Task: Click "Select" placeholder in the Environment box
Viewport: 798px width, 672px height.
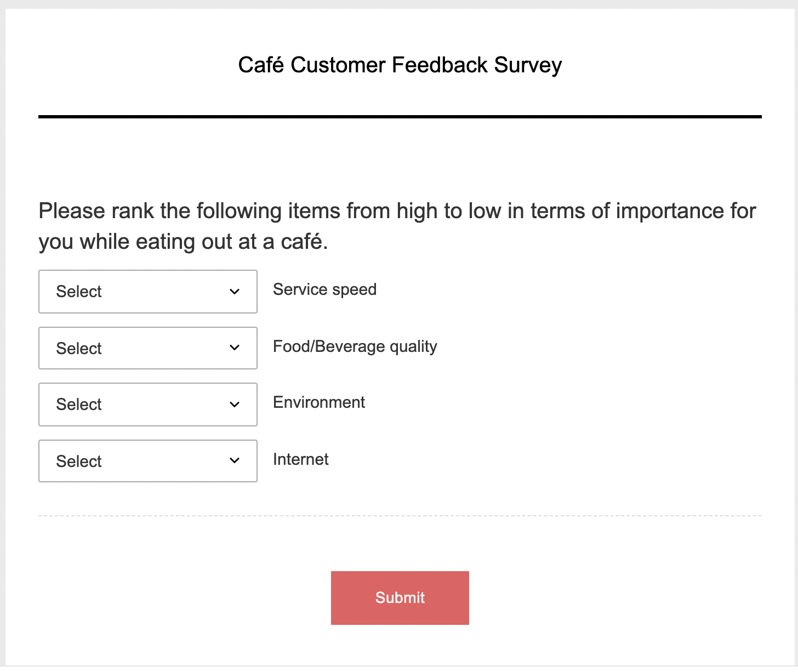Action: (79, 405)
